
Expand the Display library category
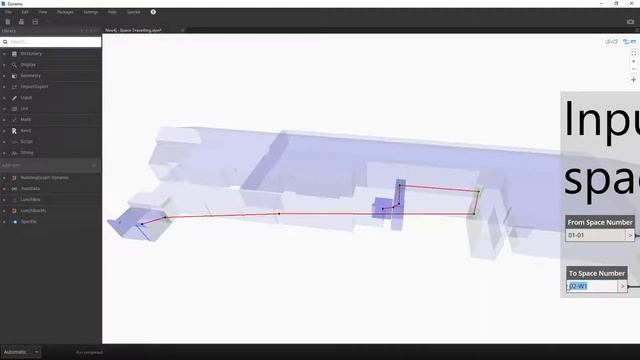[x=4, y=64]
